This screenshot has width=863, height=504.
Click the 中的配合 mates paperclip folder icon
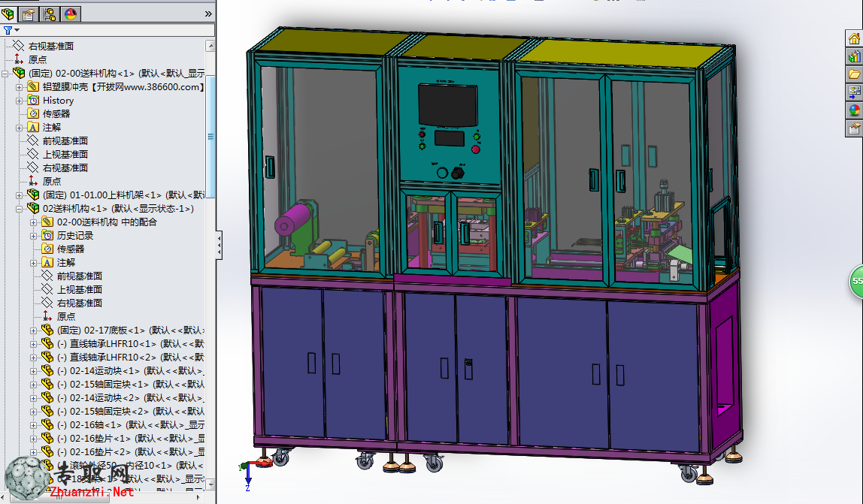click(47, 222)
